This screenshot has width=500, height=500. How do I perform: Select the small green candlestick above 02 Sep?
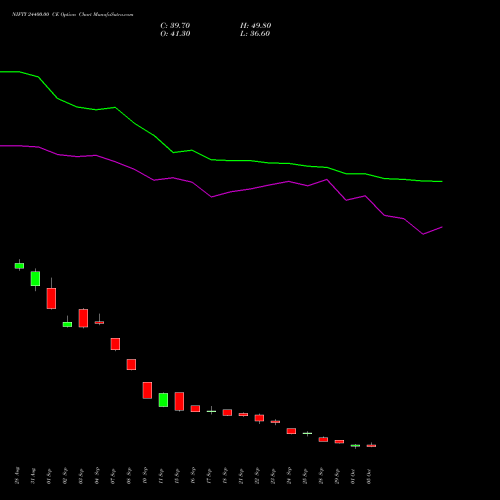click(67, 324)
